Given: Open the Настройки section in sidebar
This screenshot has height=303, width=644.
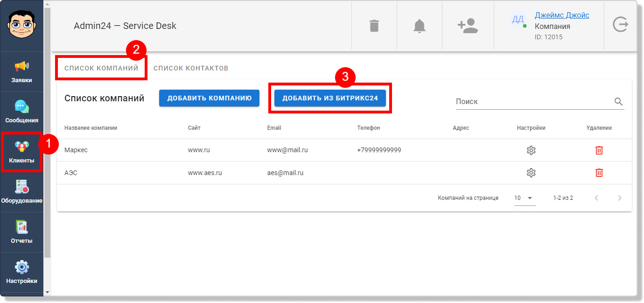Looking at the screenshot, I should click(x=22, y=273).
